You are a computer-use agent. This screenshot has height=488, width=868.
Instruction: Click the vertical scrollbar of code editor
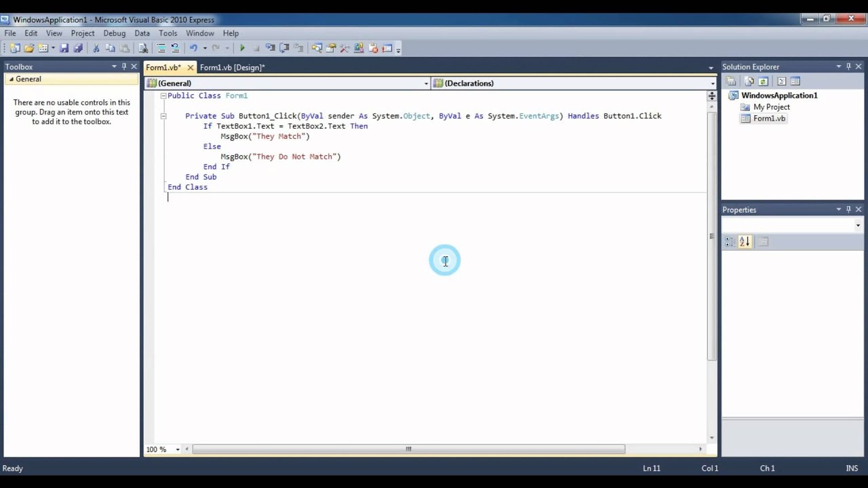[x=711, y=236]
